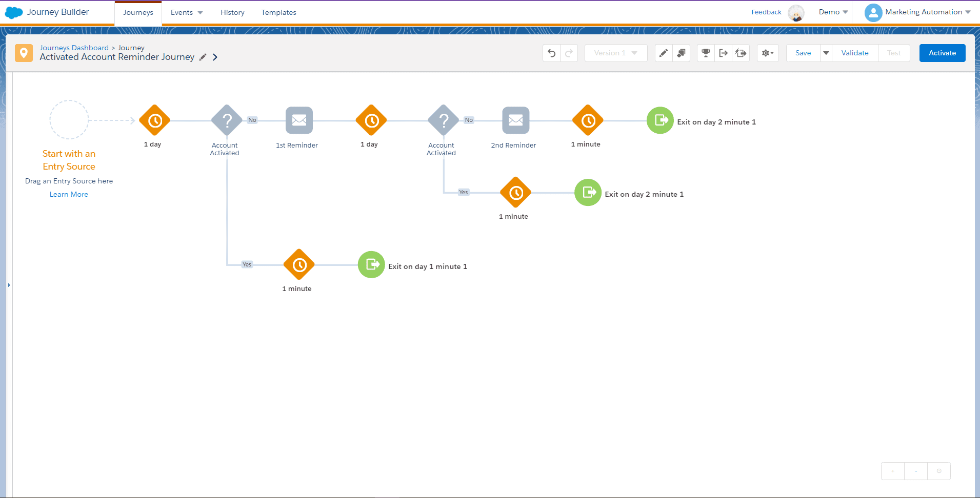Click the empty Entry Source circle
The width and height of the screenshot is (980, 498).
pyautogui.click(x=69, y=120)
